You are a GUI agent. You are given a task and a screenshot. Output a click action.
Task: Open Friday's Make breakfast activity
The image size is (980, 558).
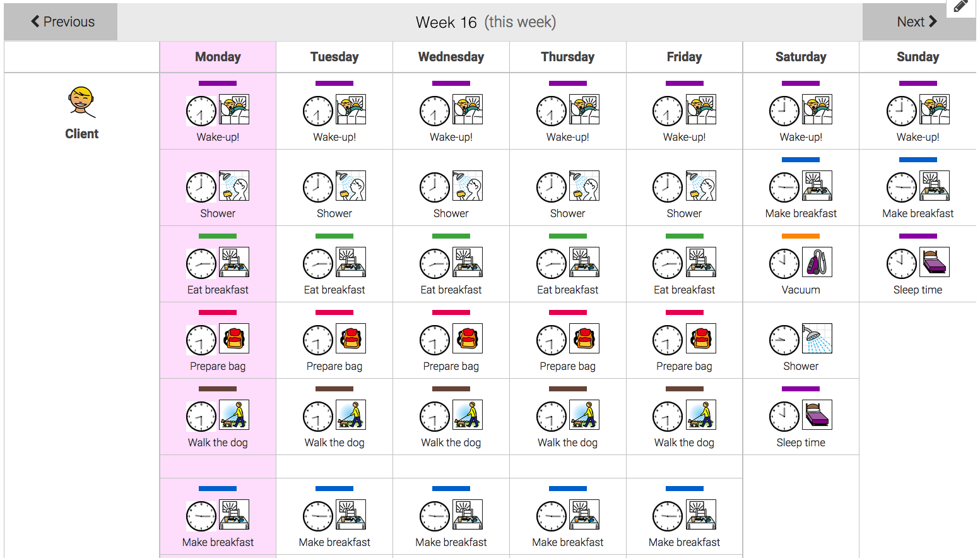(x=684, y=516)
